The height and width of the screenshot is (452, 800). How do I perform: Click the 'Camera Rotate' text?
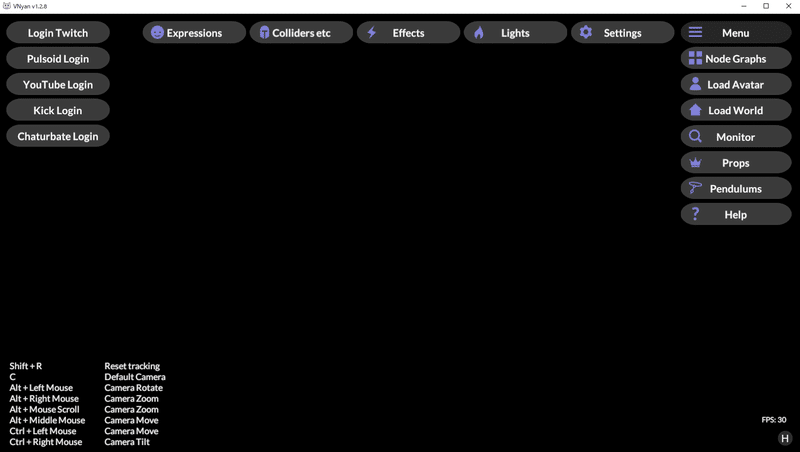[x=134, y=388]
